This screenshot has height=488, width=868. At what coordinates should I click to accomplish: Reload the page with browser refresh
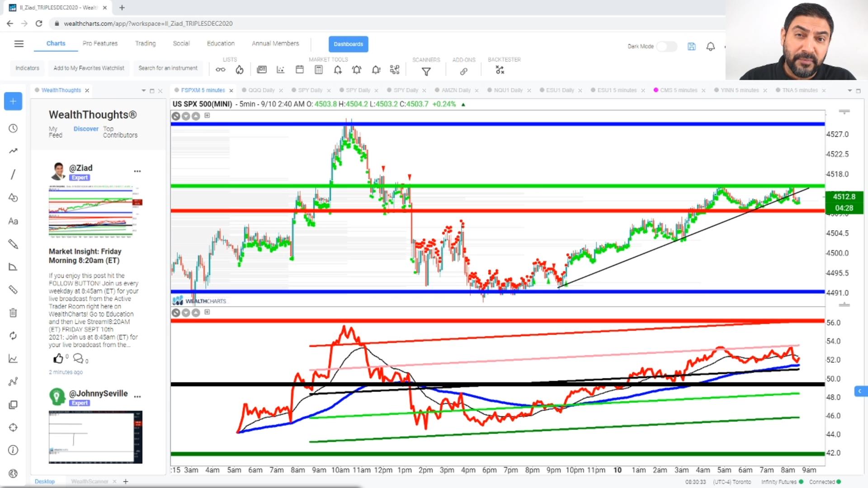(39, 23)
